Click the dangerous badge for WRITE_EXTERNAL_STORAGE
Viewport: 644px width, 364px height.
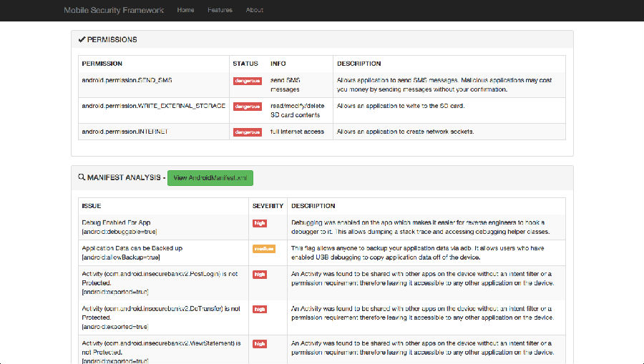[x=248, y=107]
